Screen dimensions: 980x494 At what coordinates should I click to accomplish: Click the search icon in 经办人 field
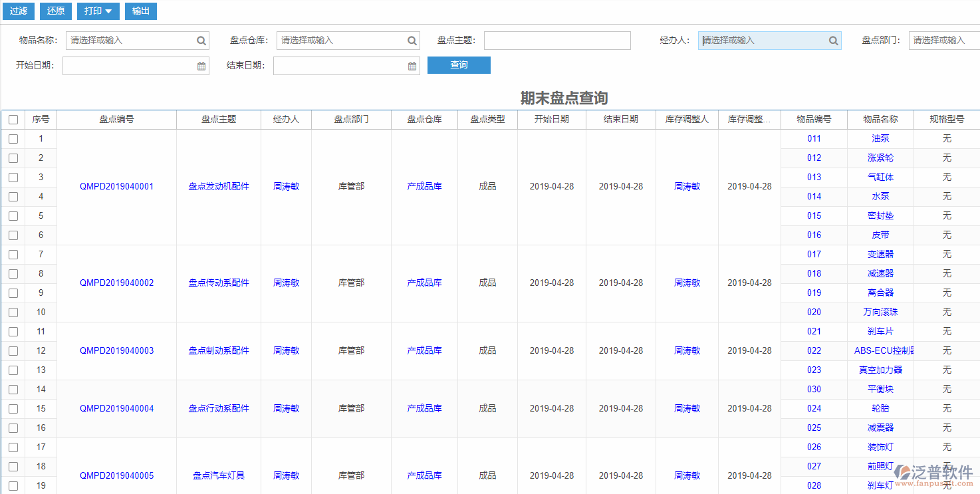[833, 41]
